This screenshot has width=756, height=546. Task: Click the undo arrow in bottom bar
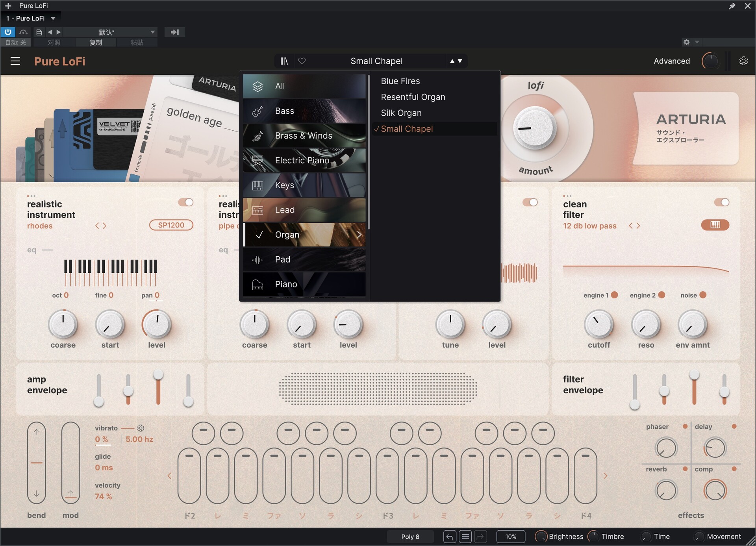pos(450,537)
